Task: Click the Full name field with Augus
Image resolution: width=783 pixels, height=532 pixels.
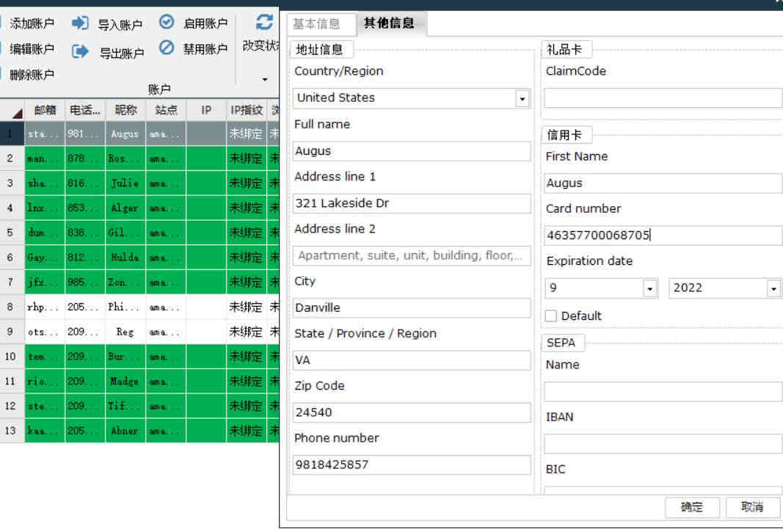Action: [412, 151]
